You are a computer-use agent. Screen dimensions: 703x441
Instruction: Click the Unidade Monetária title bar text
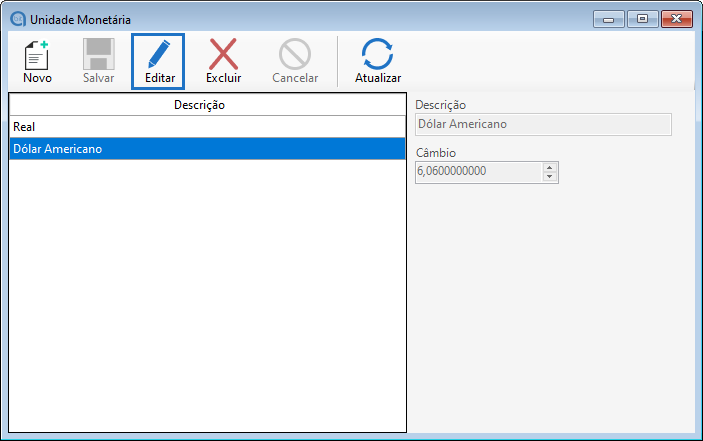[x=80, y=19]
